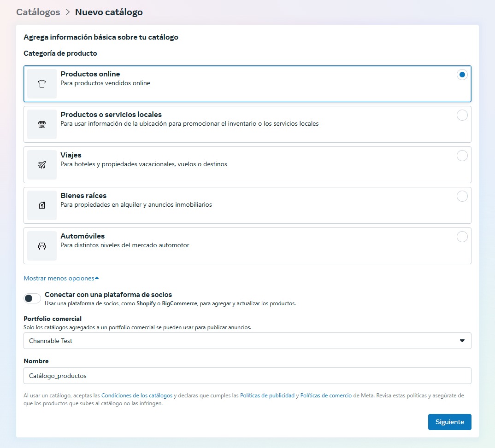Click the Portfolio comercial label
This screenshot has width=495, height=448.
pyautogui.click(x=53, y=319)
